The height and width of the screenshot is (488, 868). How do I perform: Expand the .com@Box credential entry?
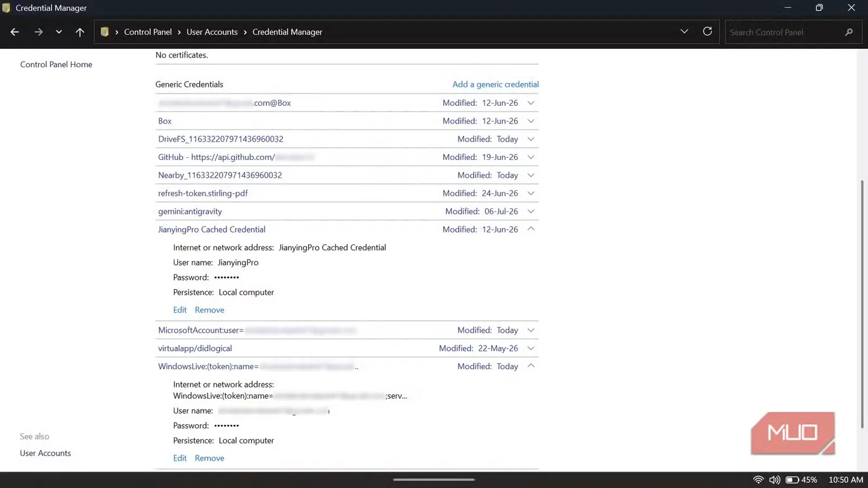coord(531,103)
